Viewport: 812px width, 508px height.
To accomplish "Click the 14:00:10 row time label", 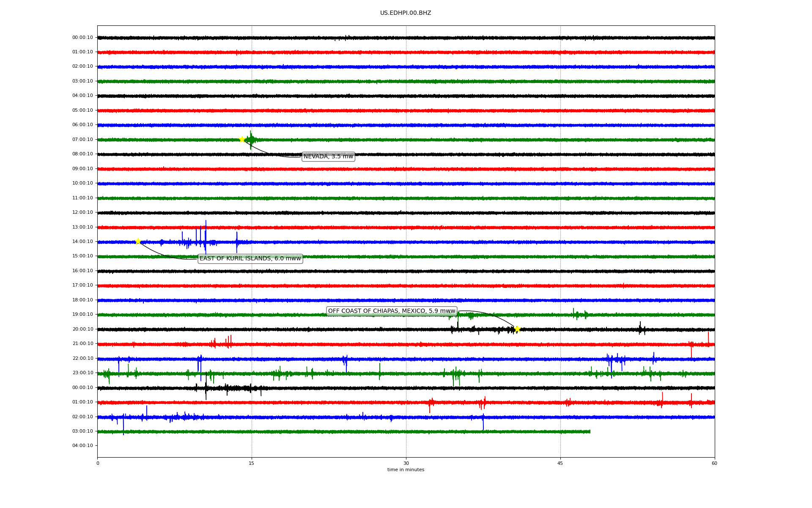I will [82, 242].
